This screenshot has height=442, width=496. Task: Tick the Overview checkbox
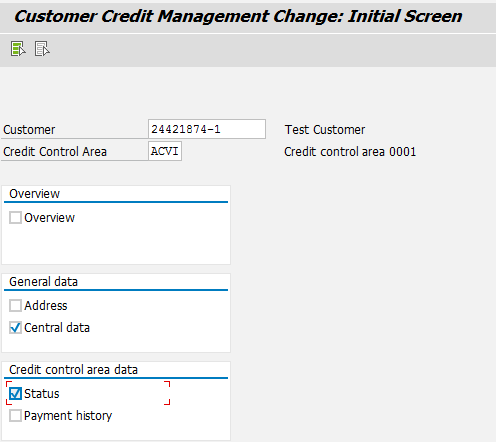15,218
